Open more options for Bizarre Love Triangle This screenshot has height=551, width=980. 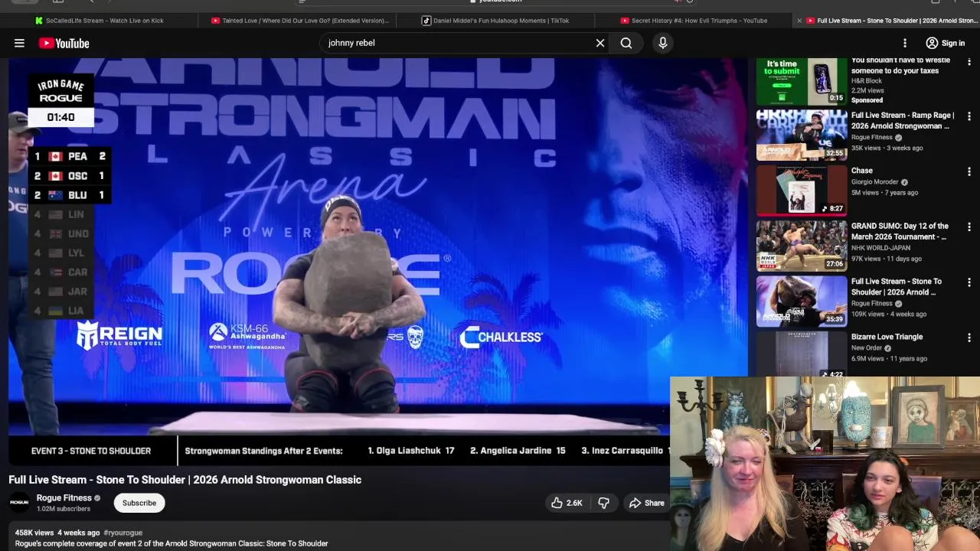pos(969,337)
